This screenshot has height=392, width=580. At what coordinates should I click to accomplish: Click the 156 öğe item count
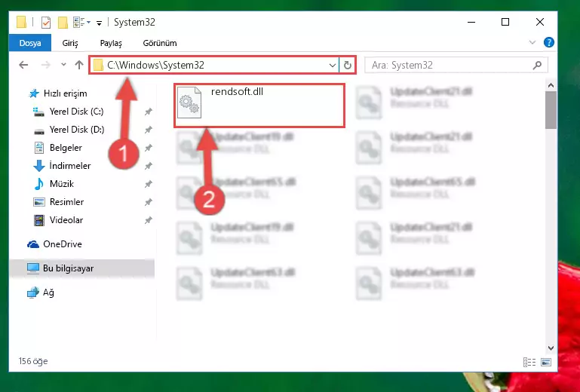point(33,361)
